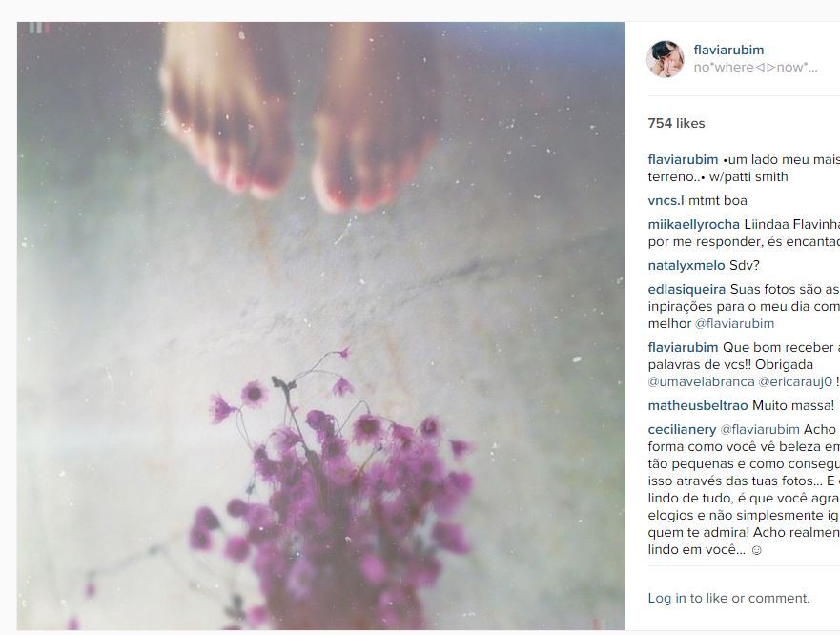
Task: Open the @umavelabranca mention
Action: (701, 382)
